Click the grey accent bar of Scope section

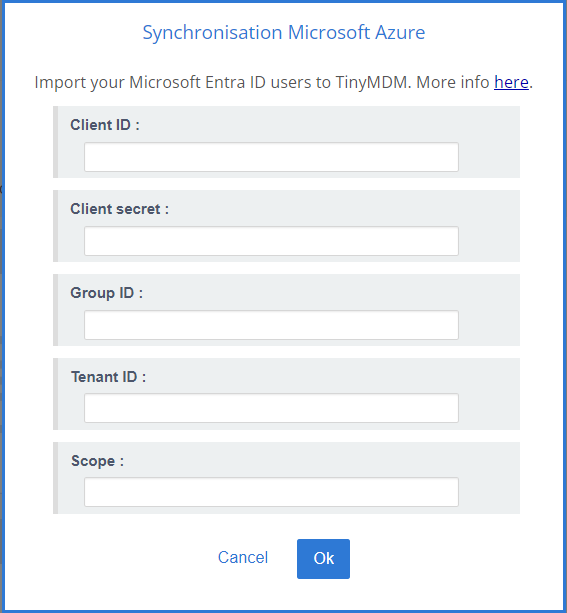coord(56,478)
